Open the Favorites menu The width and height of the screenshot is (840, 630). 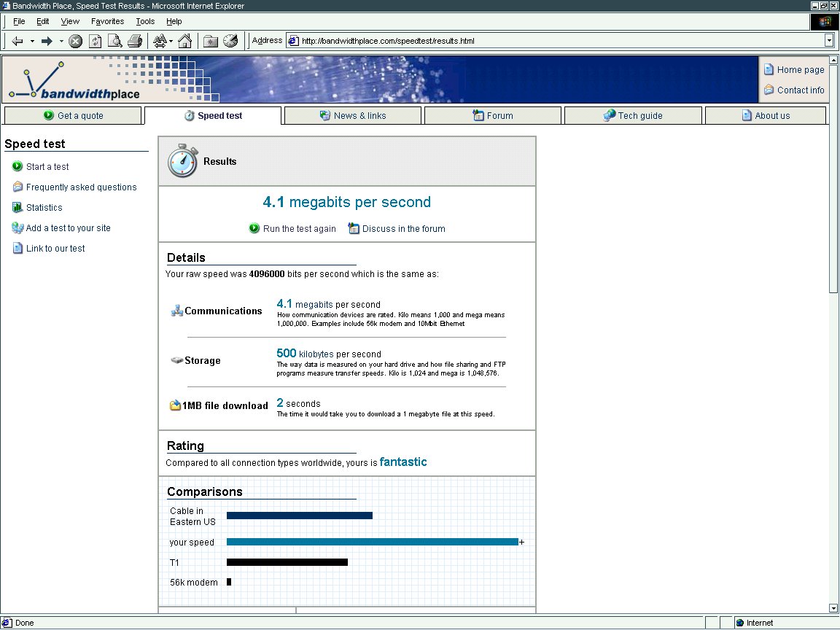(107, 21)
